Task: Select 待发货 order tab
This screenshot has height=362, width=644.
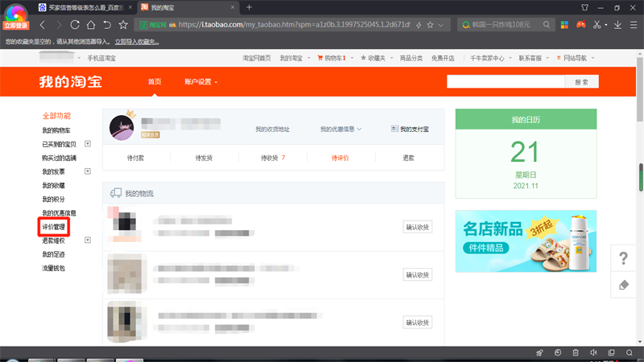Action: click(204, 158)
